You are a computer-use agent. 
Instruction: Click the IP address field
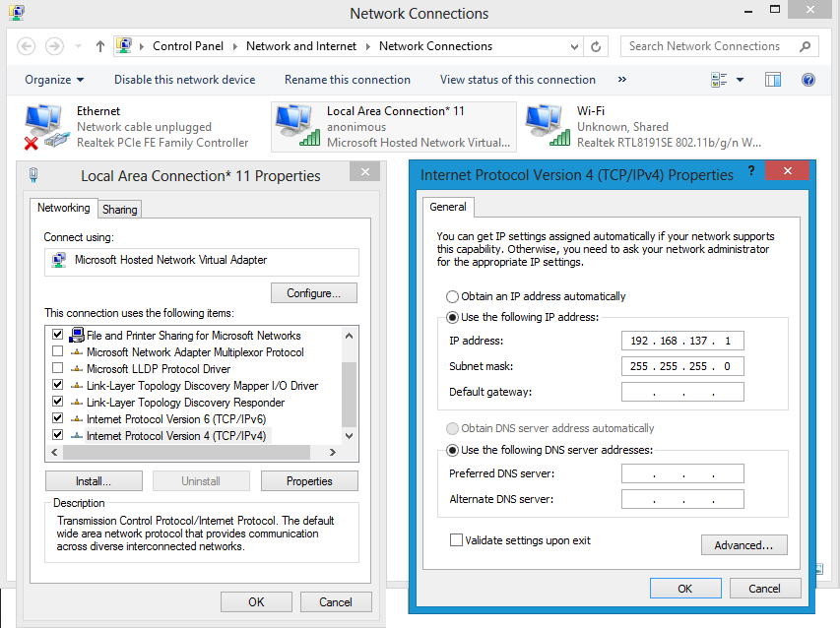pos(682,341)
